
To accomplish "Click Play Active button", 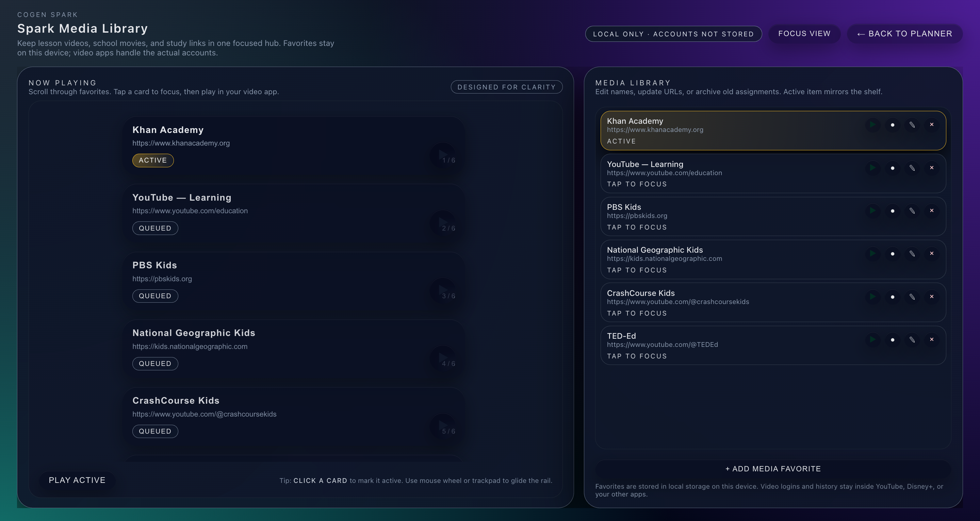I will [x=77, y=480].
